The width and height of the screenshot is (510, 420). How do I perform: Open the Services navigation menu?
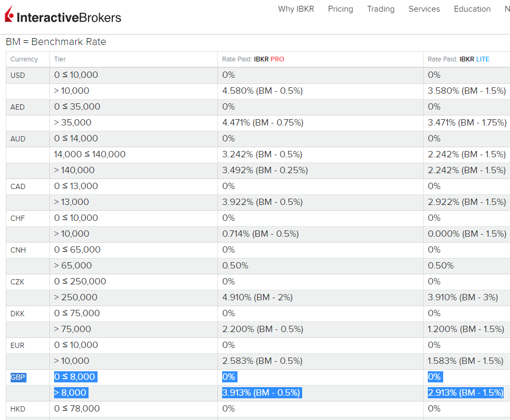(x=424, y=9)
